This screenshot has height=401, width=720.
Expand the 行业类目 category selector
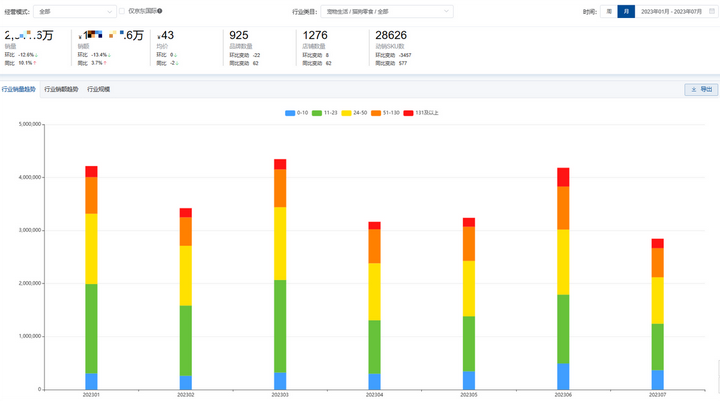[387, 11]
